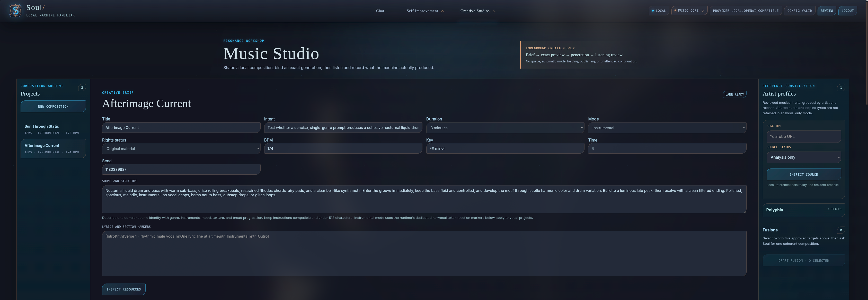Click the BPM field showing 174
868x300 pixels.
pos(343,148)
